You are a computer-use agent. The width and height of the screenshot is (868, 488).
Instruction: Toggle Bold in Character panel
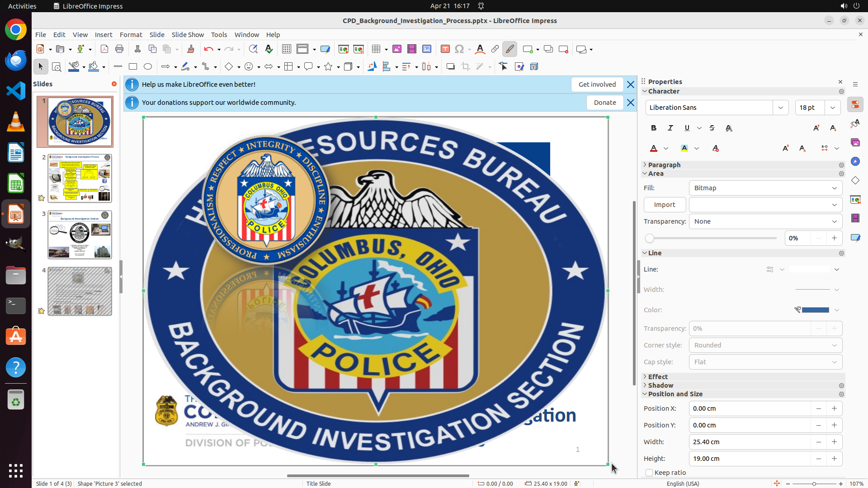(654, 128)
